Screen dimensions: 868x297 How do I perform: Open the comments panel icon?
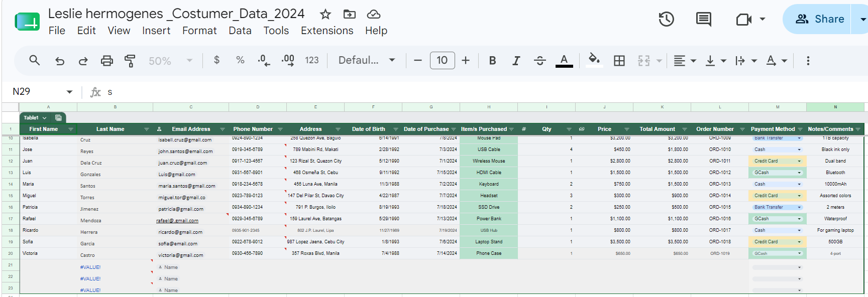click(703, 20)
